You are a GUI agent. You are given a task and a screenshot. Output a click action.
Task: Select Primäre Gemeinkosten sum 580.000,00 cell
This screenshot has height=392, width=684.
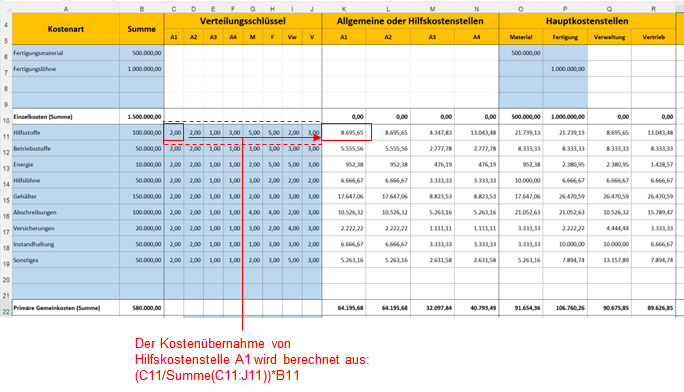pyautogui.click(x=141, y=308)
